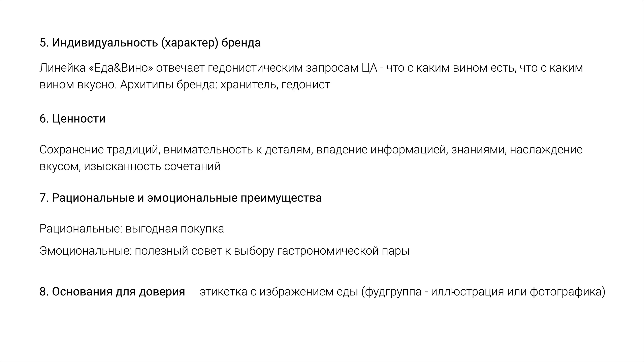Click the word "гедонист" ending the paragraph
Screen dimensions: 644x362
(x=305, y=85)
